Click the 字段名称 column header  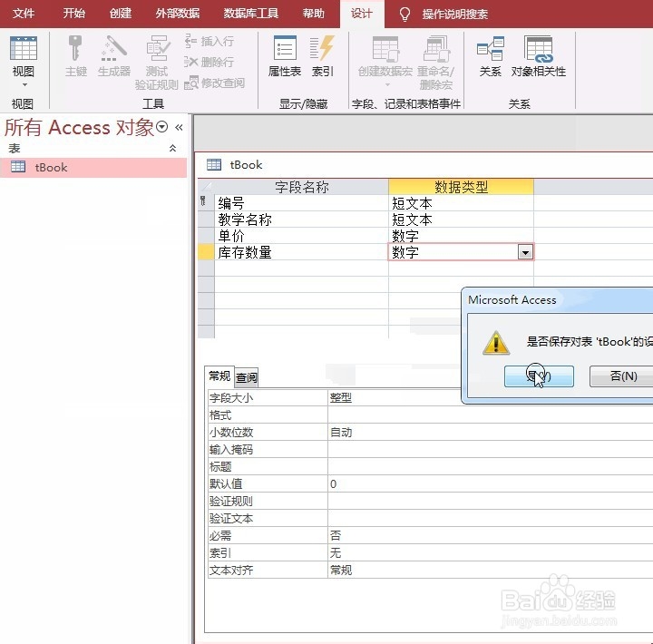pyautogui.click(x=301, y=187)
